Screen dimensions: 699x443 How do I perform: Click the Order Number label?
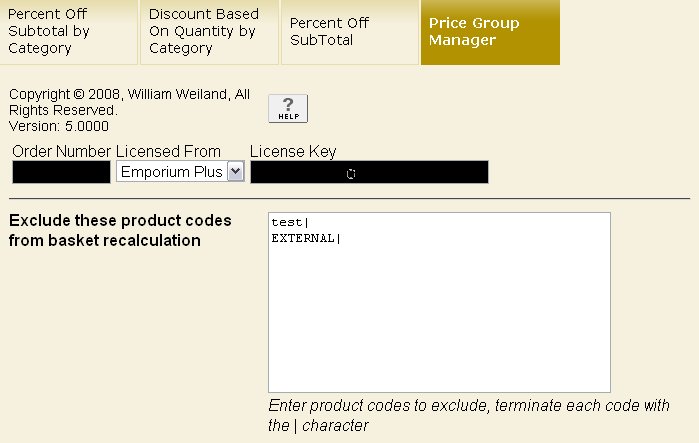click(61, 151)
